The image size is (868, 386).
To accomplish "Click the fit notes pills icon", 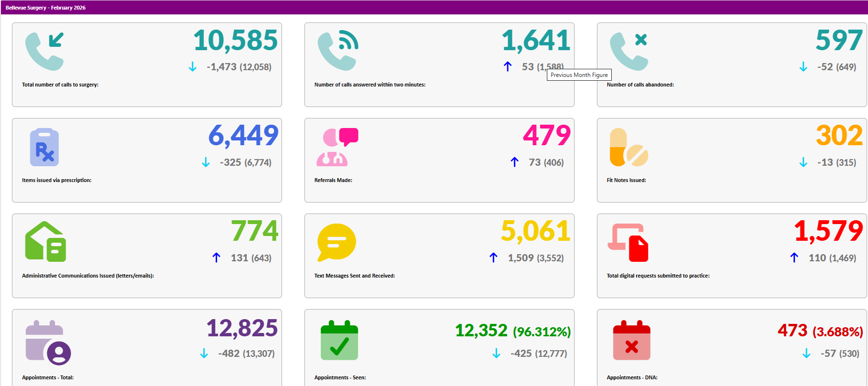I will [628, 147].
